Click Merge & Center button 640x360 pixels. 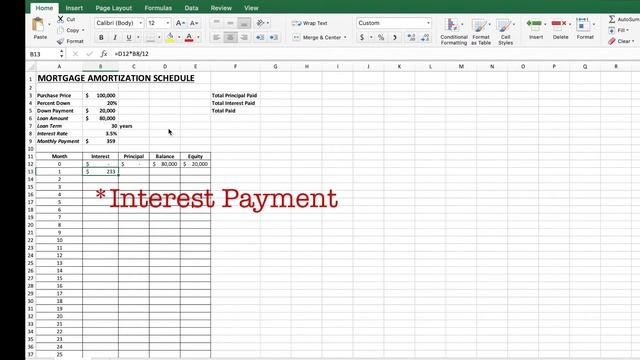[317, 38]
